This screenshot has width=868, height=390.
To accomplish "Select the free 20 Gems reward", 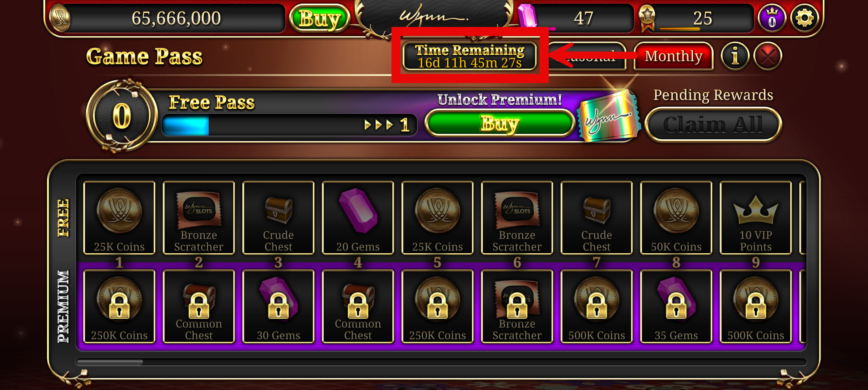I will [x=358, y=218].
